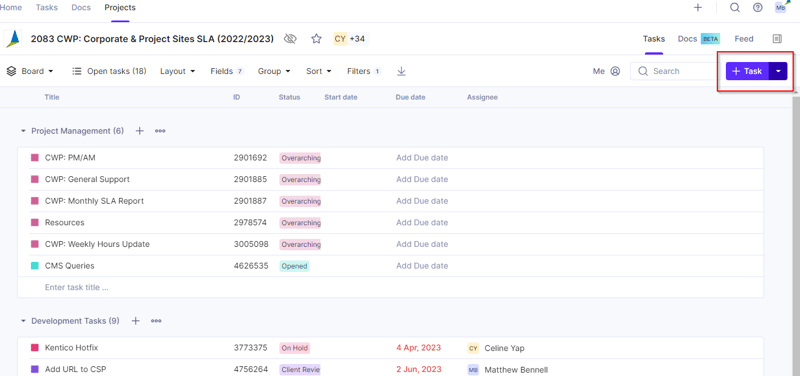Open the Sort dropdown

(319, 71)
